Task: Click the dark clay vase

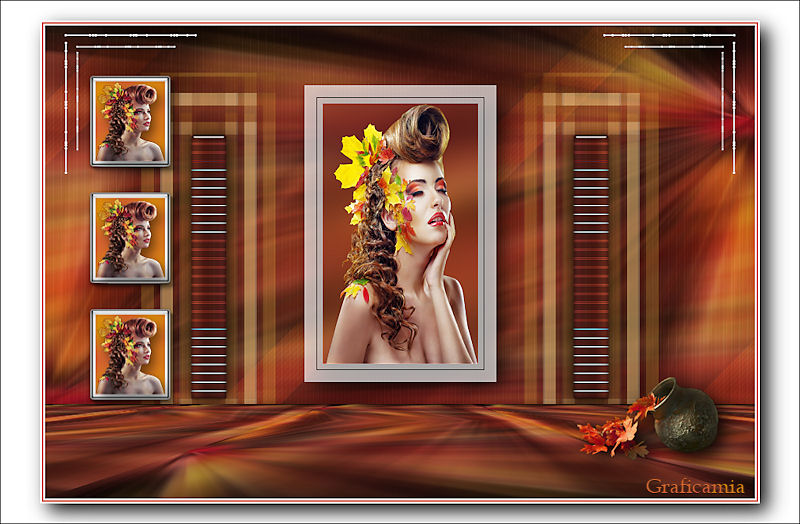Action: pyautogui.click(x=685, y=414)
